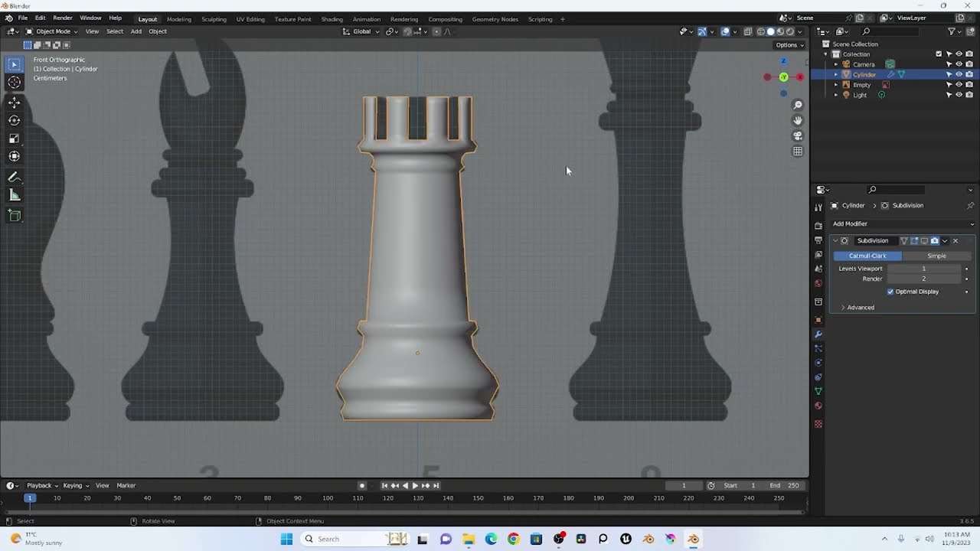Hide the Light object eye toggle

coord(959,95)
